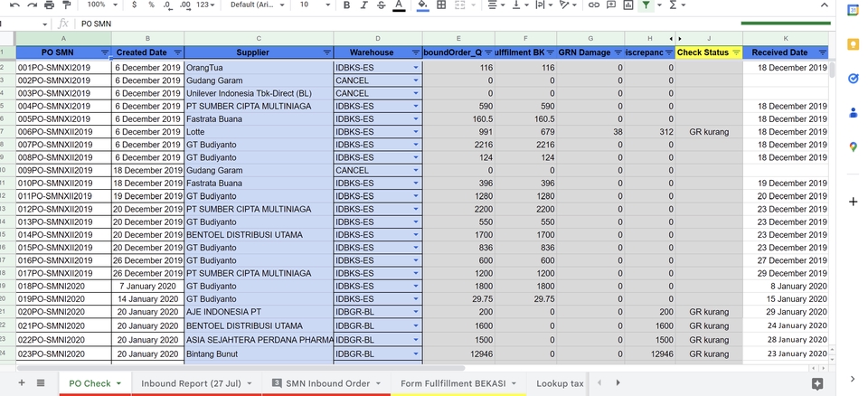Switch to Inbound Report (27 Jul) tab
The height and width of the screenshot is (396, 868).
(x=191, y=383)
